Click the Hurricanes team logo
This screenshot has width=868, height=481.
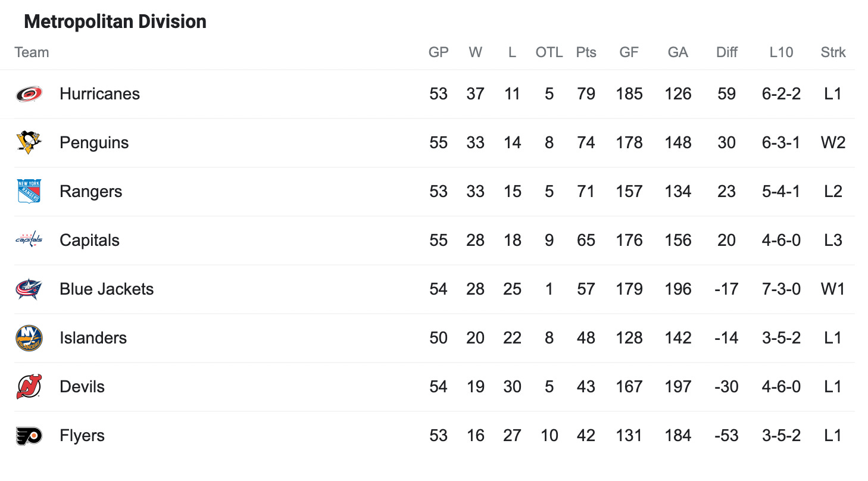pyautogui.click(x=29, y=94)
